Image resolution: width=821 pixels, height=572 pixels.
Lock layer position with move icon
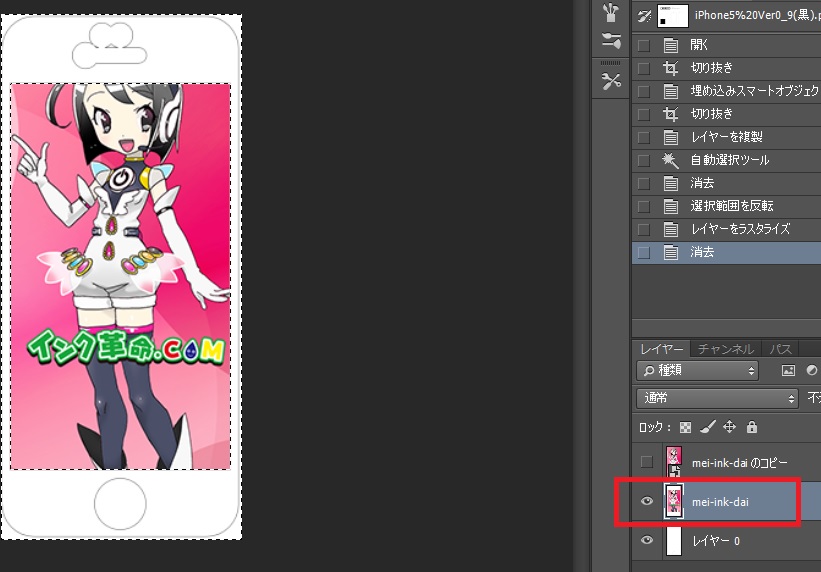tap(729, 427)
